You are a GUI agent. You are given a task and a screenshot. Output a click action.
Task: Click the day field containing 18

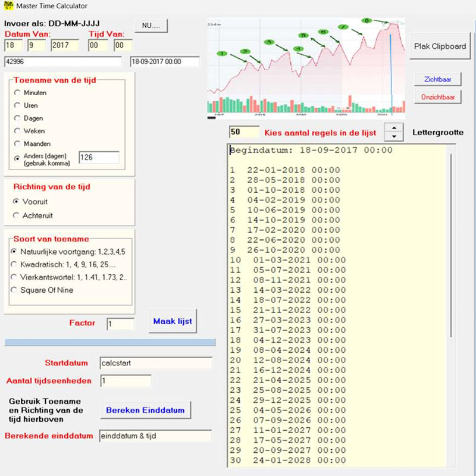pyautogui.click(x=13, y=45)
